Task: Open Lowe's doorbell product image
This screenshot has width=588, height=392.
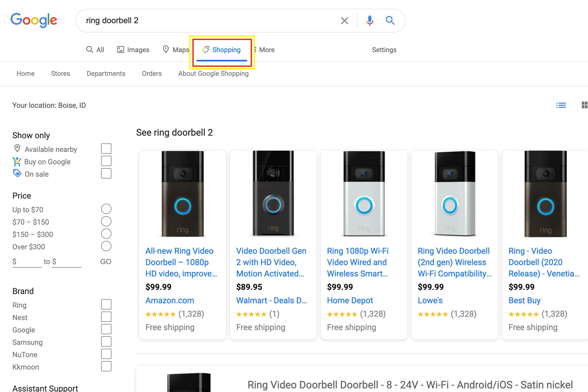Action: (455, 194)
